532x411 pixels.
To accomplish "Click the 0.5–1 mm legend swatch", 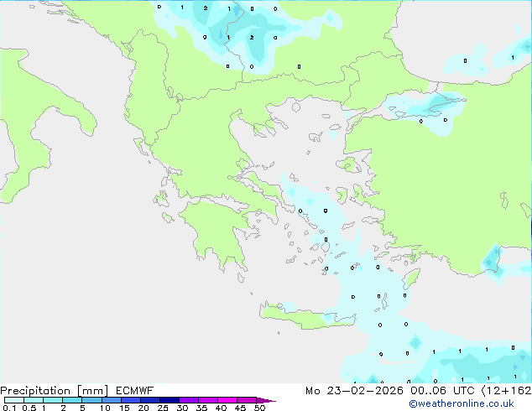I will 34,400.
